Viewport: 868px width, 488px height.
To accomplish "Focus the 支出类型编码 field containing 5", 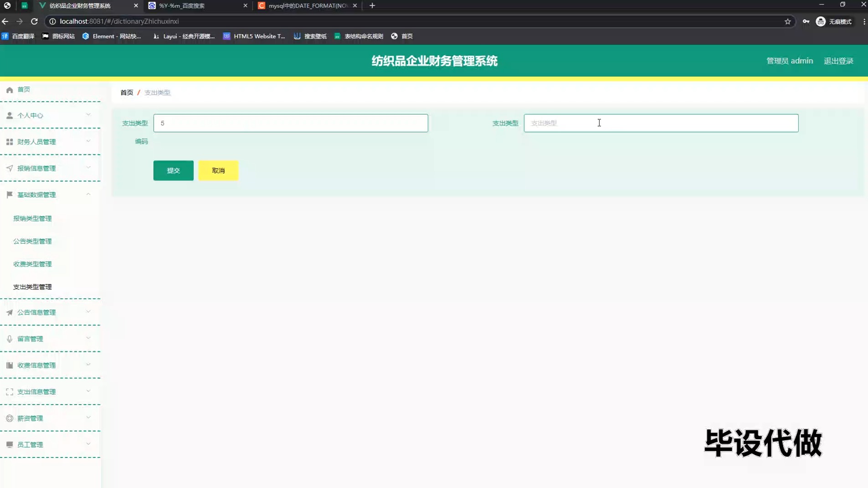I will click(291, 123).
